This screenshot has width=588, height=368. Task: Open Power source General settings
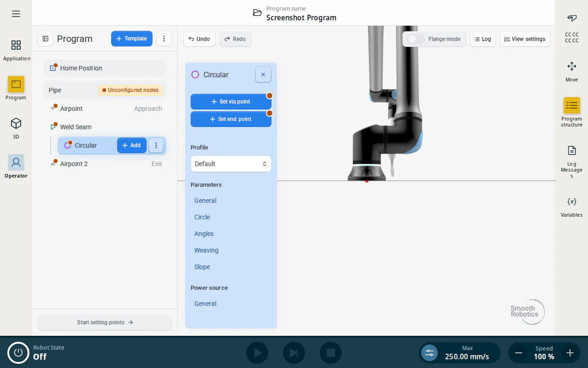click(x=205, y=304)
